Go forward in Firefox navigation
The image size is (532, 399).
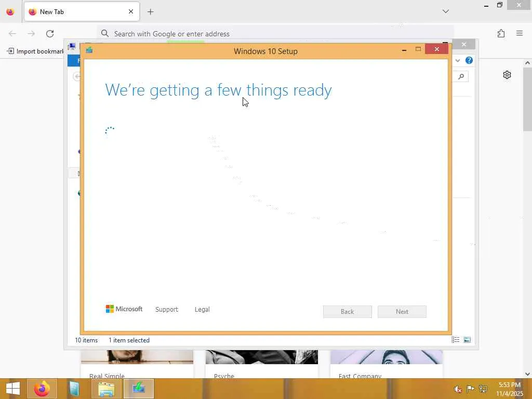pyautogui.click(x=31, y=34)
